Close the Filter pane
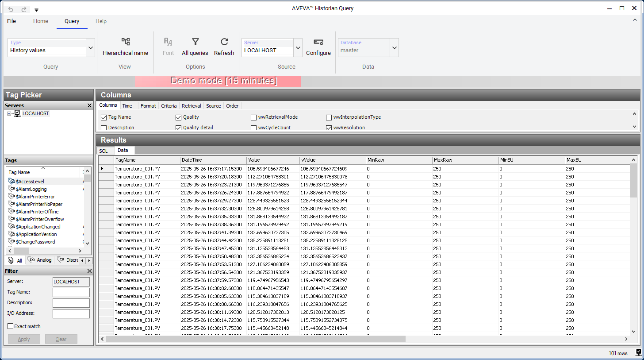 [x=89, y=271]
